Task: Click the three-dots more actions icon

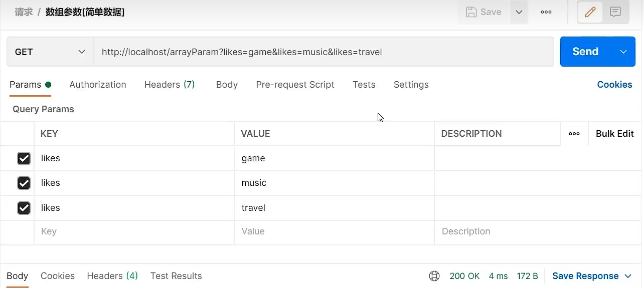Action: [546, 13]
